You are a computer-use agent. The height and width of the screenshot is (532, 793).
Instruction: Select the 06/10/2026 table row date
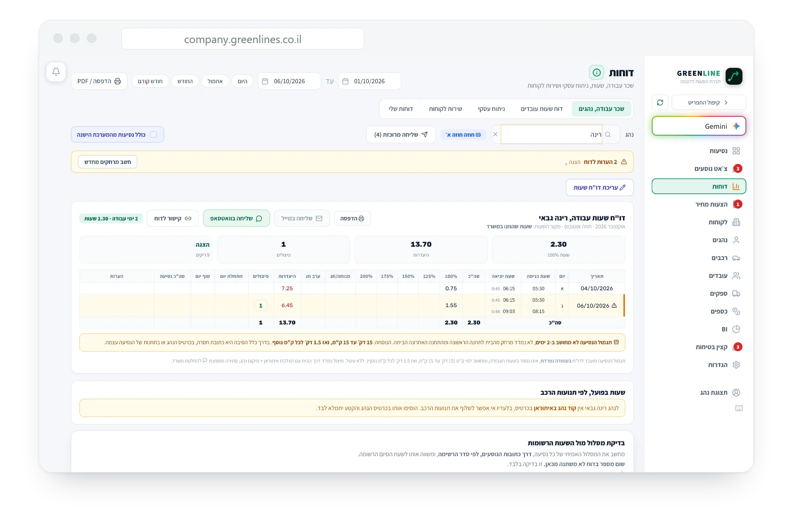point(593,306)
